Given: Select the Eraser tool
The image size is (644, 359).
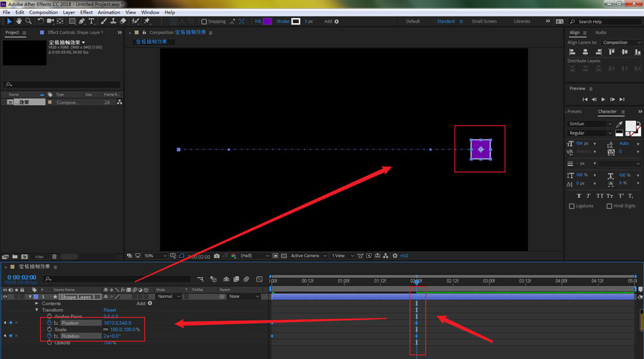Looking at the screenshot, I should pyautogui.click(x=123, y=21).
